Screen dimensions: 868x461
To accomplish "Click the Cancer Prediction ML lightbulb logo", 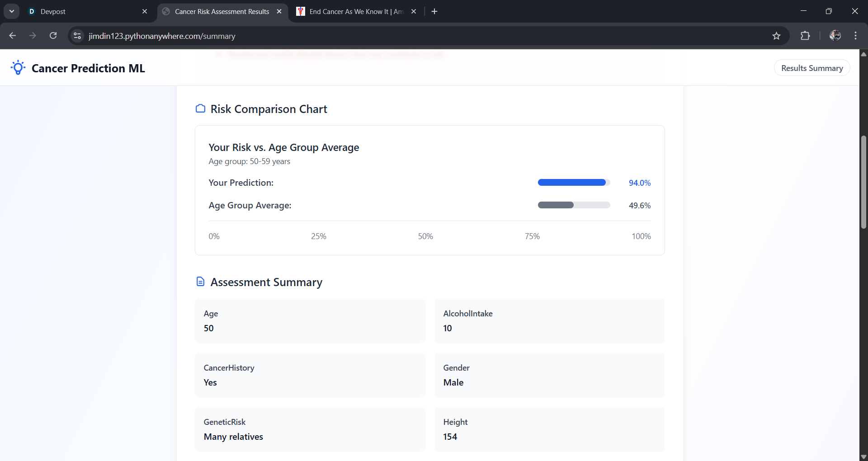I will pyautogui.click(x=18, y=68).
